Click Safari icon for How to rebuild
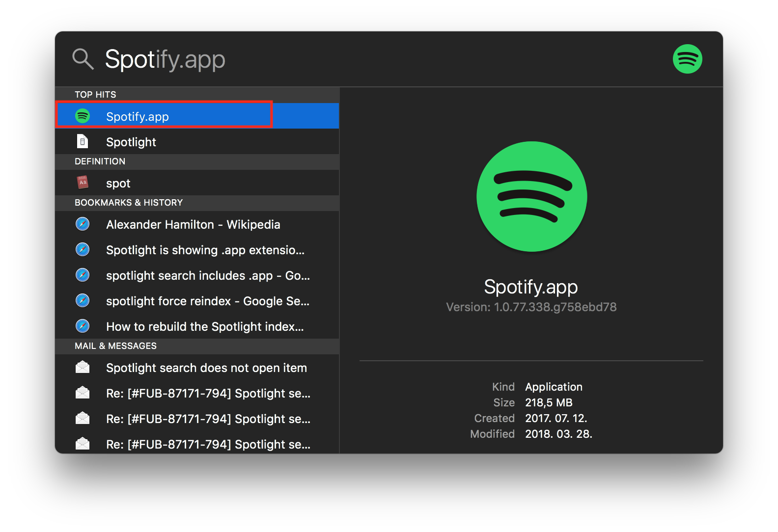 click(x=83, y=326)
